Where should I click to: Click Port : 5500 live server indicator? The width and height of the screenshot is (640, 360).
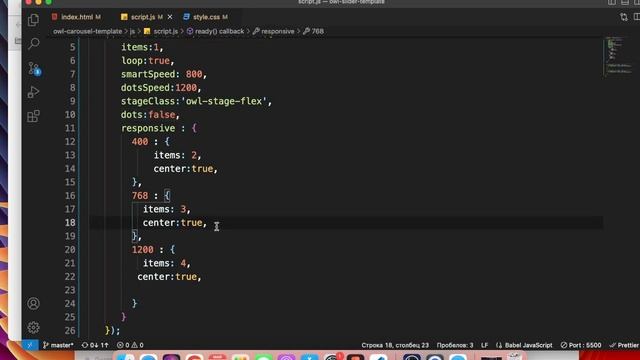[580, 345]
